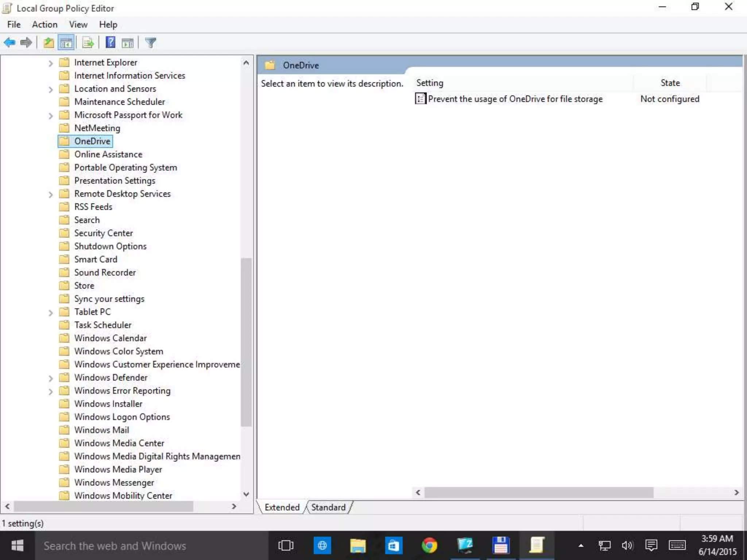Expand the Internet Explorer tree node

click(x=51, y=63)
